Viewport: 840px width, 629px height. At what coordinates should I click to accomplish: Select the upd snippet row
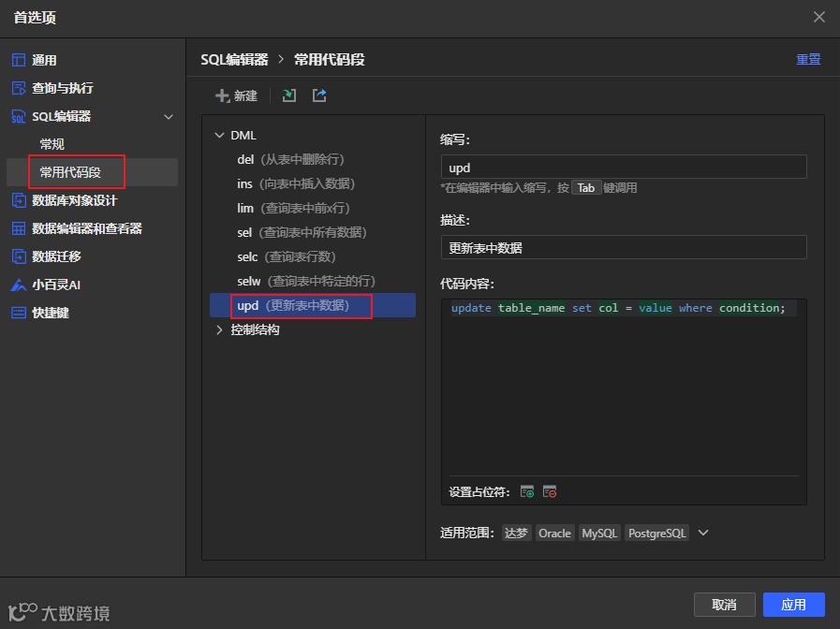coord(313,305)
